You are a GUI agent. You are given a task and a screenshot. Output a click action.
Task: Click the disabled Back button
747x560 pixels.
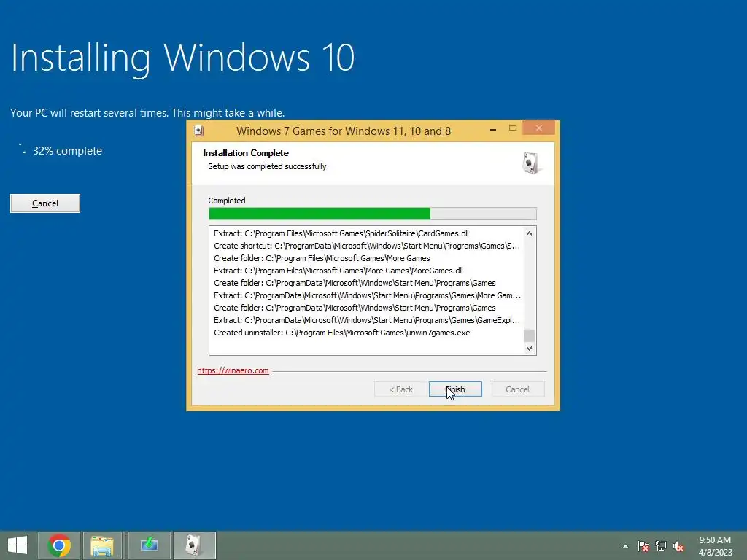(400, 389)
